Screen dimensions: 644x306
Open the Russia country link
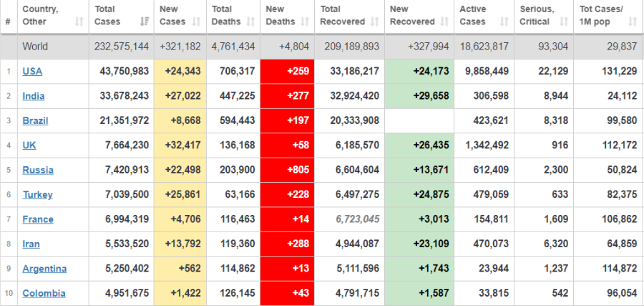(x=38, y=170)
